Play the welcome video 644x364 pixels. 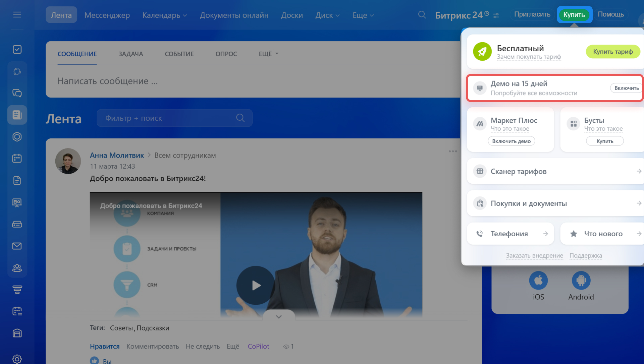[256, 285]
